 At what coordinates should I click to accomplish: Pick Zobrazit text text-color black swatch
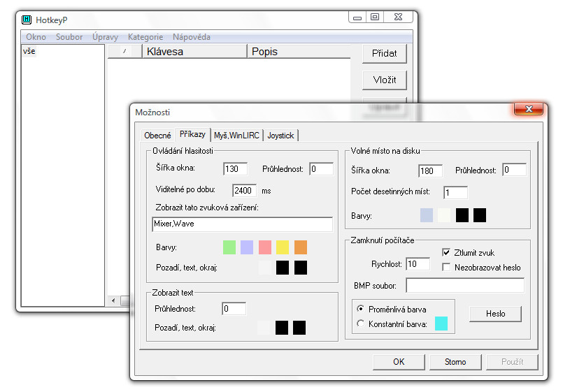point(282,328)
